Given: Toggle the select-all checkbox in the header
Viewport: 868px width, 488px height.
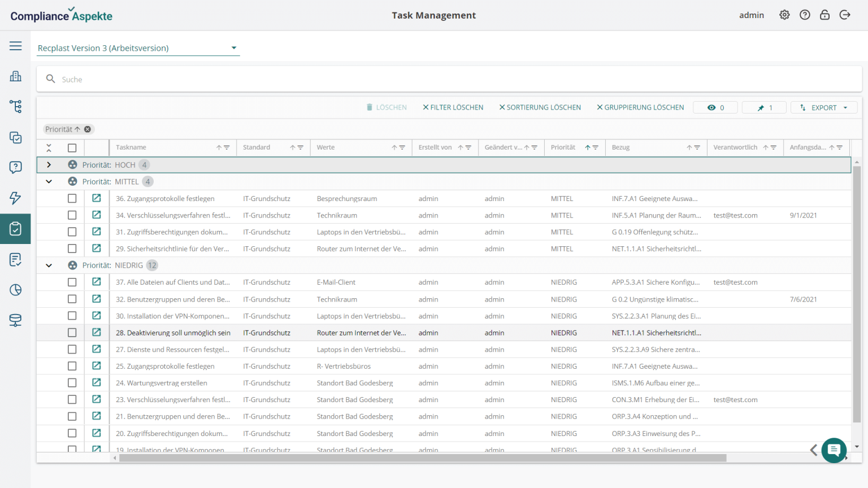Looking at the screenshot, I should [x=72, y=147].
